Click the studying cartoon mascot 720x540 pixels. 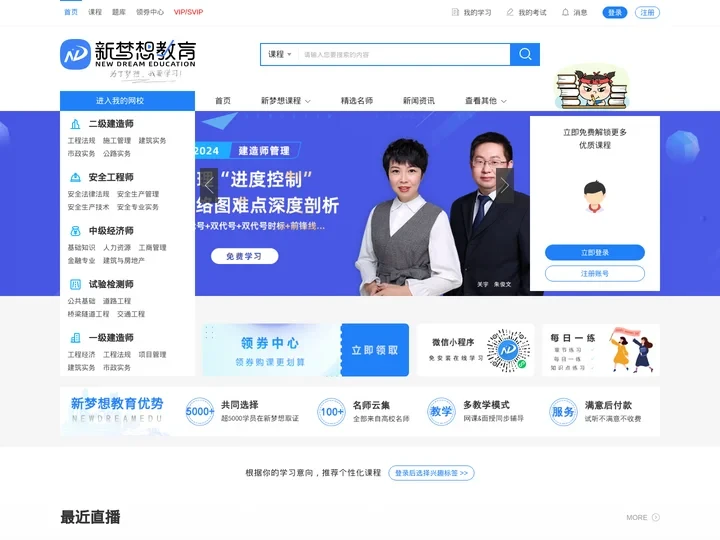point(592,87)
